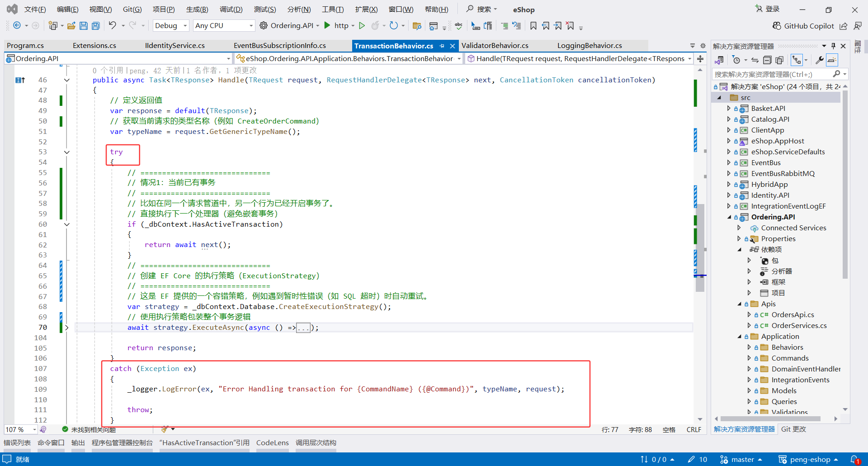Click the GitHub Copilot button

(x=803, y=26)
